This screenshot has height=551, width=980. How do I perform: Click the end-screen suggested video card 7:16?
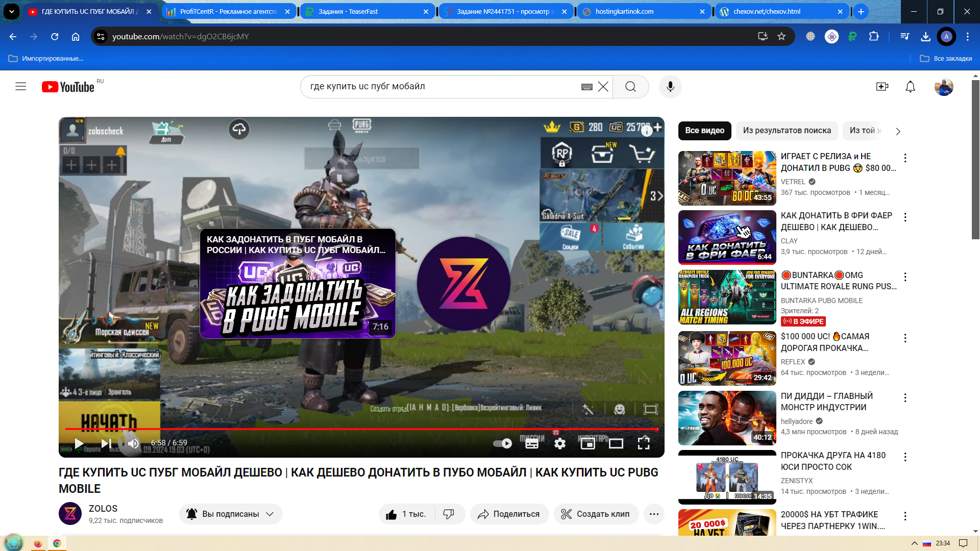coord(298,283)
